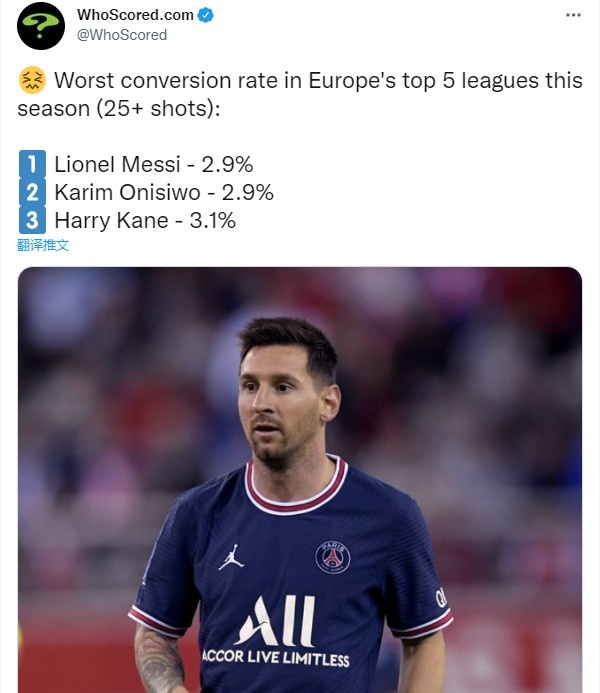Open the three-dot more options menu
The height and width of the screenshot is (693, 600).
(x=573, y=15)
